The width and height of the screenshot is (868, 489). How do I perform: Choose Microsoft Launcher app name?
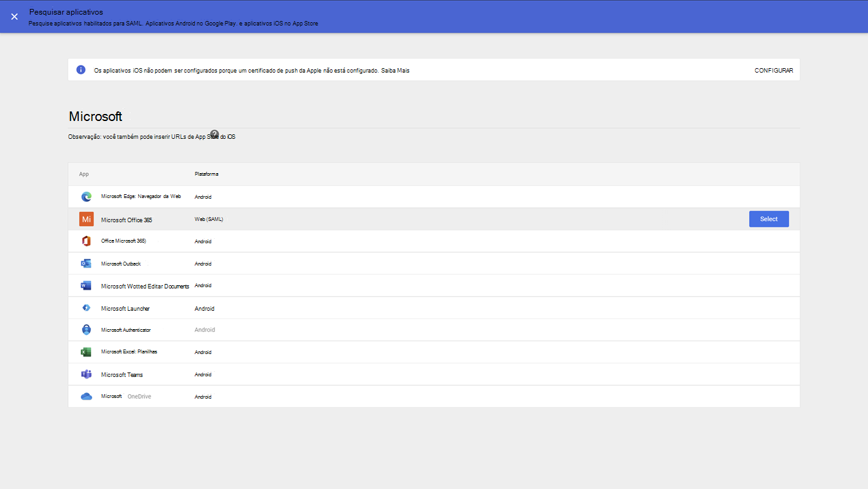(125, 309)
